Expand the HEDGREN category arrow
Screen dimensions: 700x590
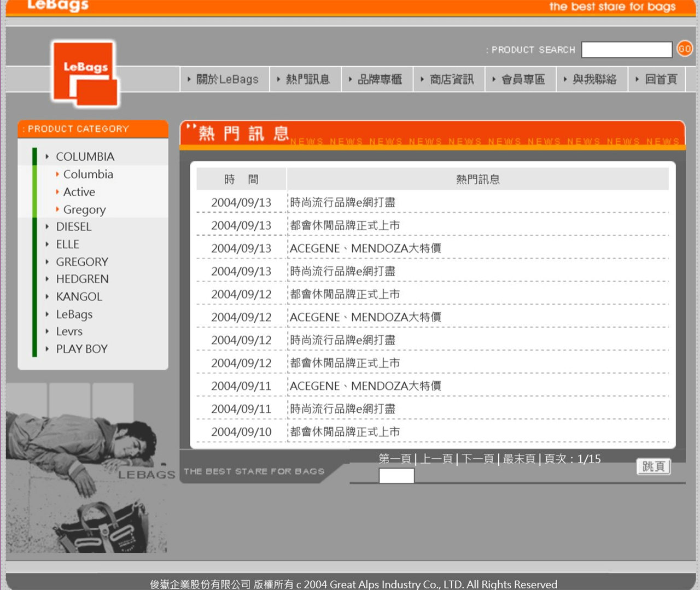(x=47, y=279)
